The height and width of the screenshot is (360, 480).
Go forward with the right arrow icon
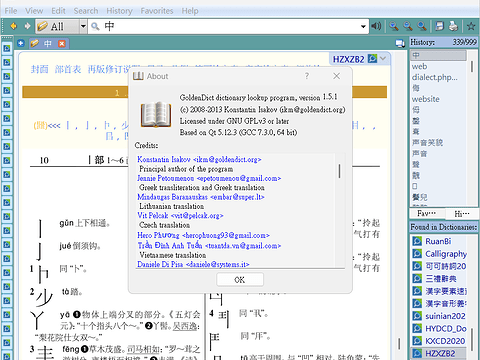(x=27, y=26)
